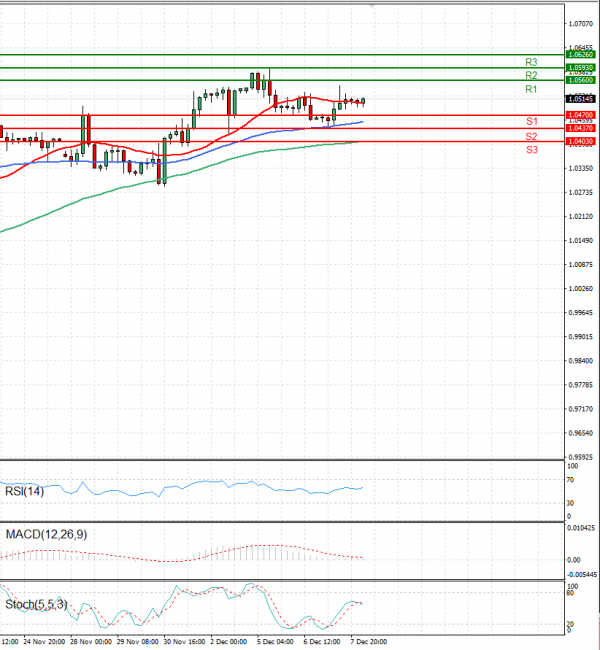Click the 1.02735 price axis value
Viewport: 600px width, 650px height.
click(581, 192)
